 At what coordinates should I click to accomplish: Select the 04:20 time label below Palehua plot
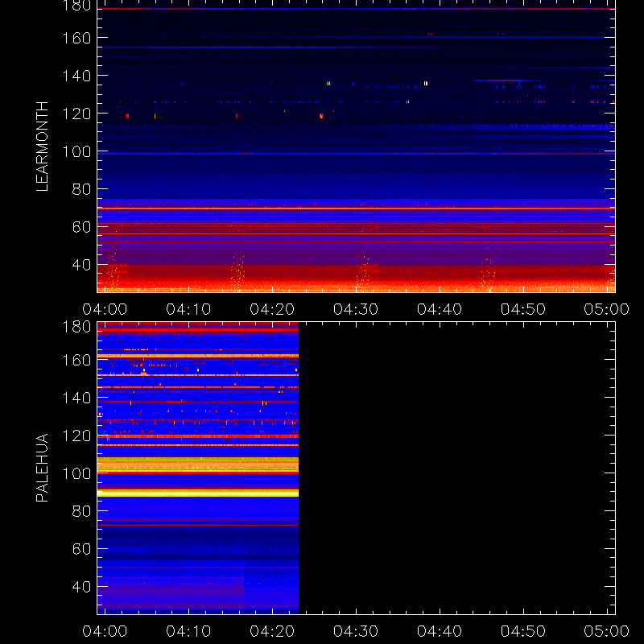click(272, 631)
